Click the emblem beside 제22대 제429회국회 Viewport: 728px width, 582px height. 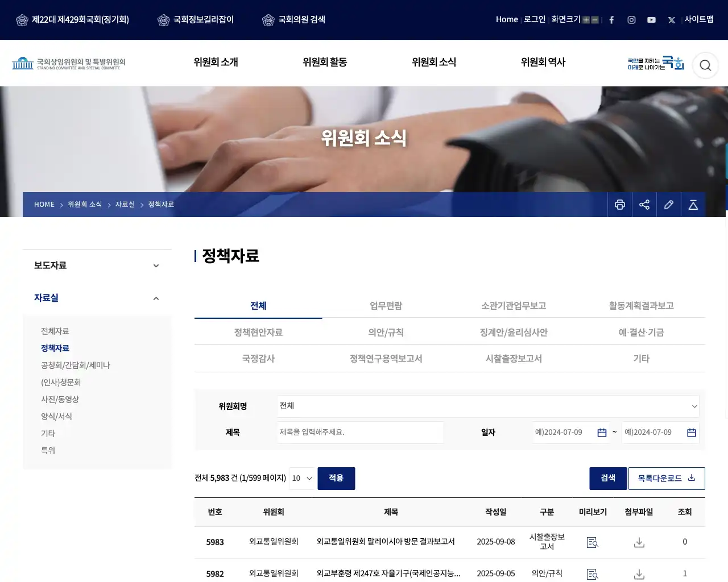click(22, 20)
